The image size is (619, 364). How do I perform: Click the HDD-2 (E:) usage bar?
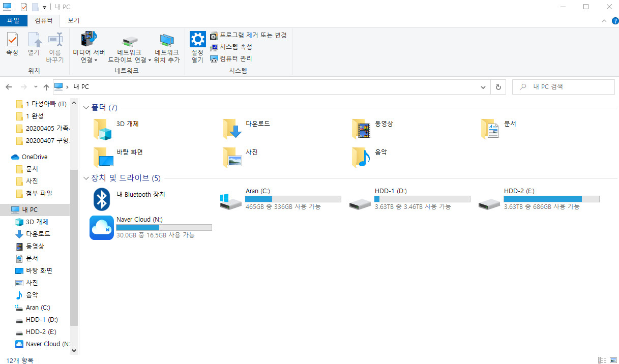click(x=551, y=199)
